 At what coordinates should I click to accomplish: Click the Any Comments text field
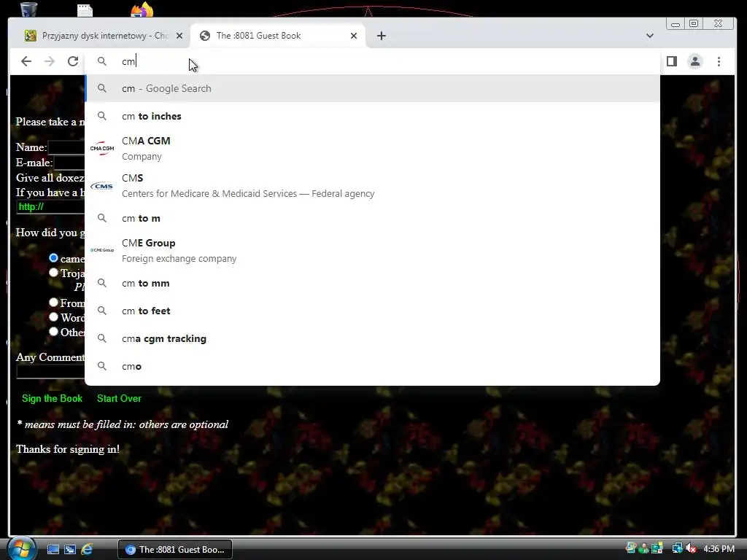pyautogui.click(x=50, y=372)
